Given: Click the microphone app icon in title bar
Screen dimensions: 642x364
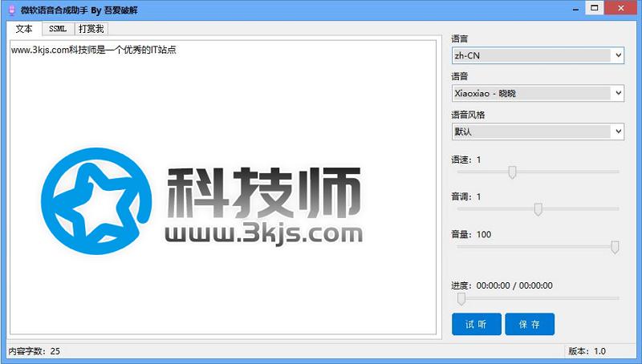Looking at the screenshot, I should click(x=12, y=10).
